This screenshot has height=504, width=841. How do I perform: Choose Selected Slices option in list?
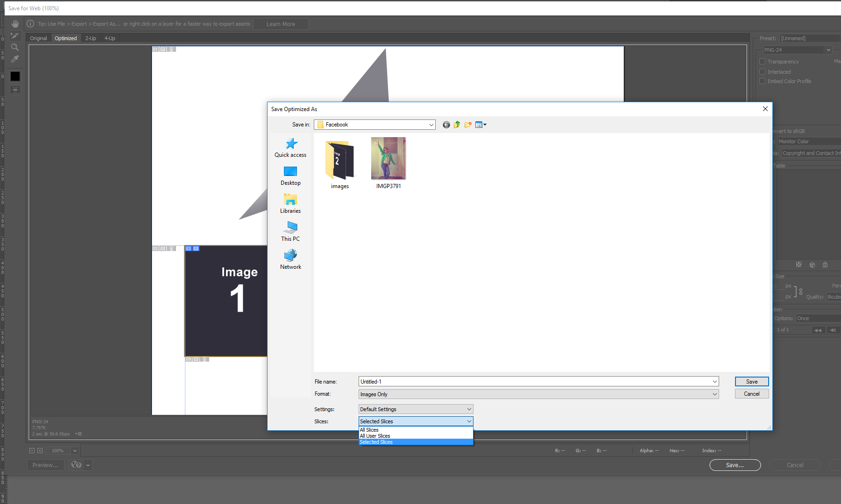(x=416, y=442)
